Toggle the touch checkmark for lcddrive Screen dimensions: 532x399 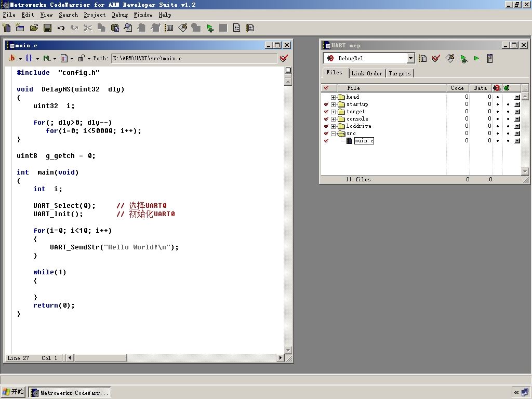click(326, 126)
